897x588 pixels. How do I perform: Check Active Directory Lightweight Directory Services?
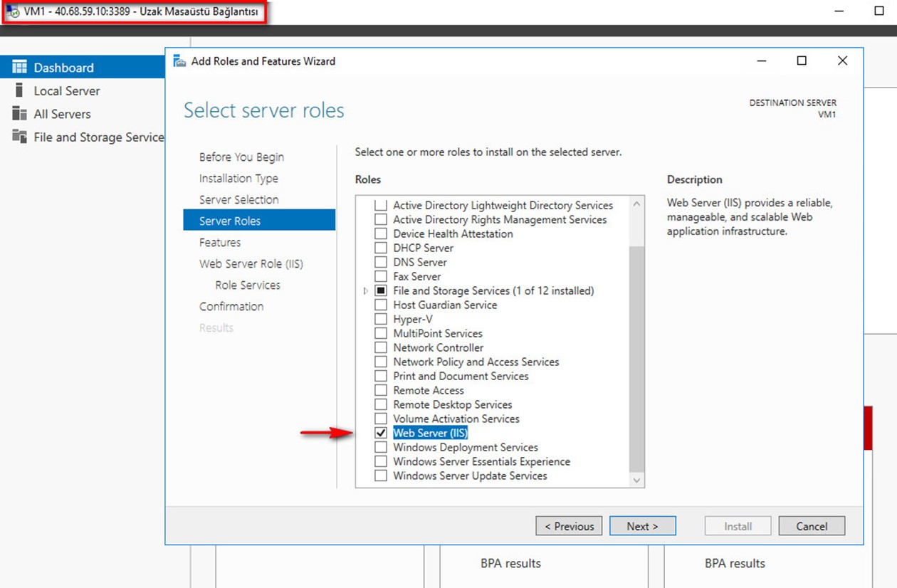381,205
